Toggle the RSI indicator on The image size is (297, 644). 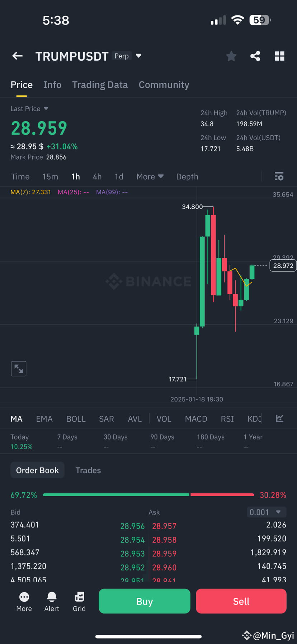[x=227, y=418]
